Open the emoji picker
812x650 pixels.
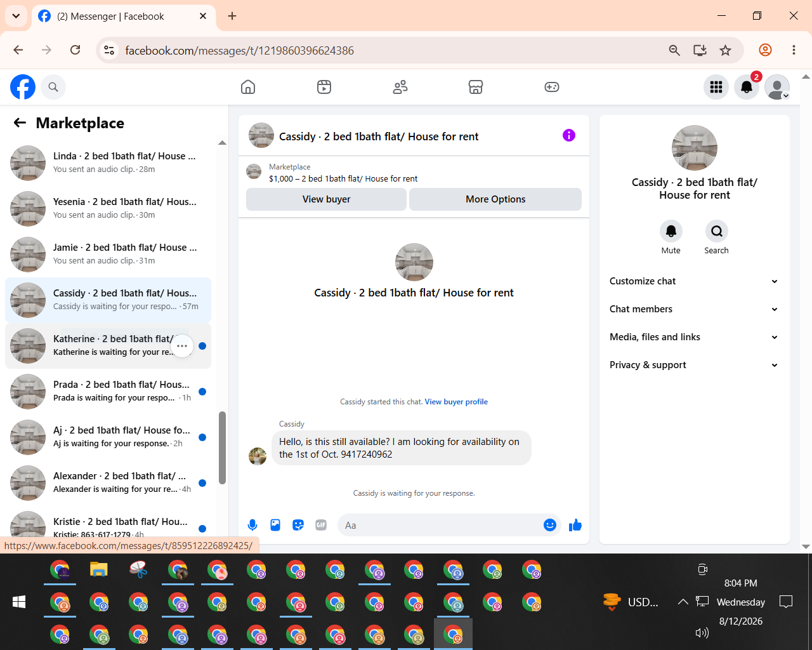[x=550, y=525]
